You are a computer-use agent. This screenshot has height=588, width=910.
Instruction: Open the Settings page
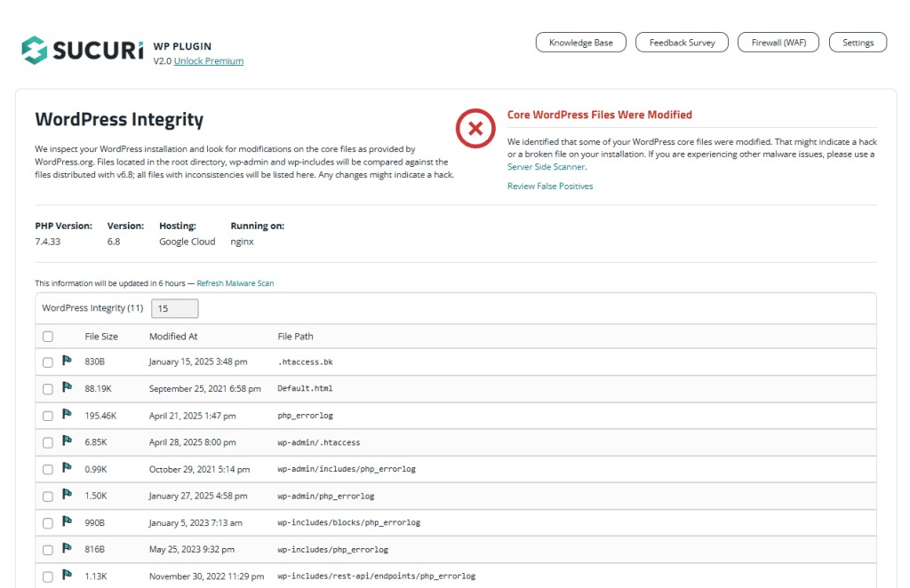(858, 43)
